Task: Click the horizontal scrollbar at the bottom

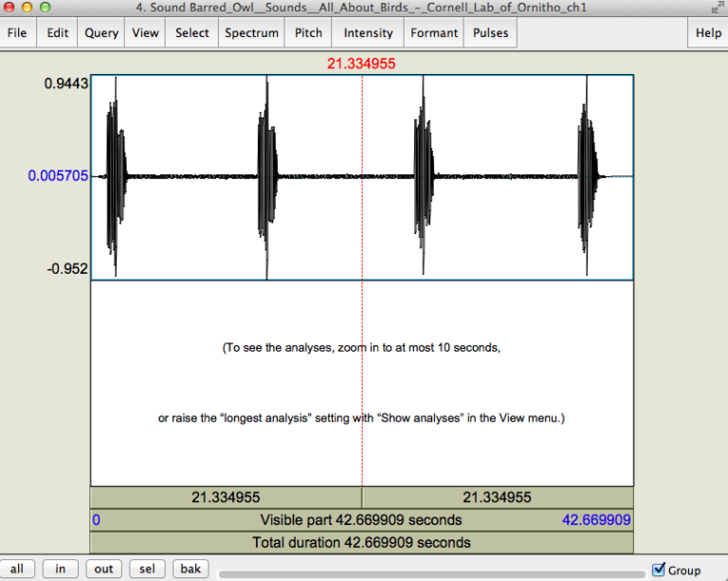Action: (431, 573)
